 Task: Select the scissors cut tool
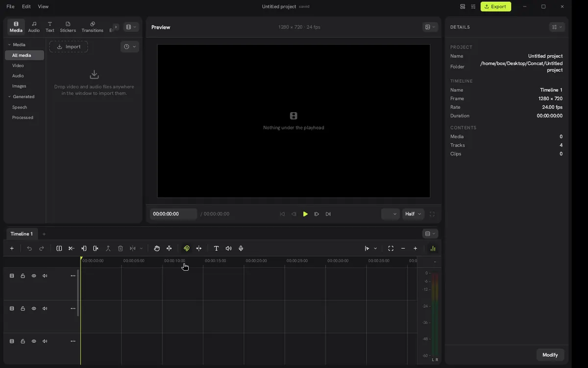pos(71,248)
